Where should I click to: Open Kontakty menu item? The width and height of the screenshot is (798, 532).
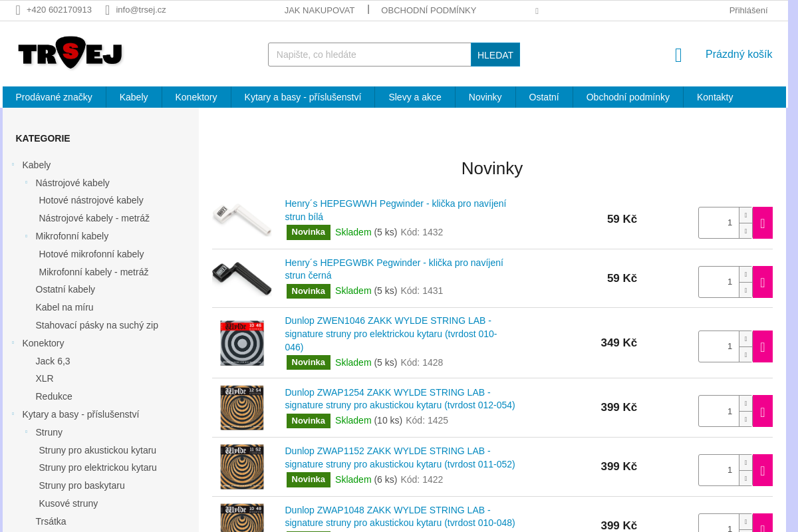[715, 97]
